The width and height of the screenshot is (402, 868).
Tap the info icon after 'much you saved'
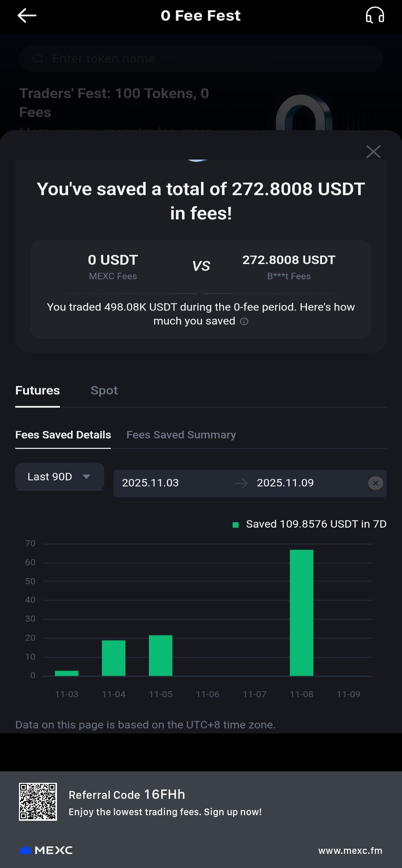click(244, 321)
